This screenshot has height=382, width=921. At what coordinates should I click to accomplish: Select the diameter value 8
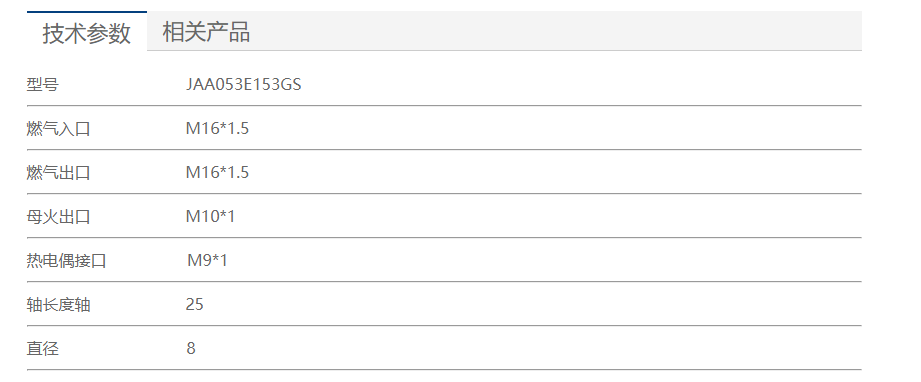(191, 348)
